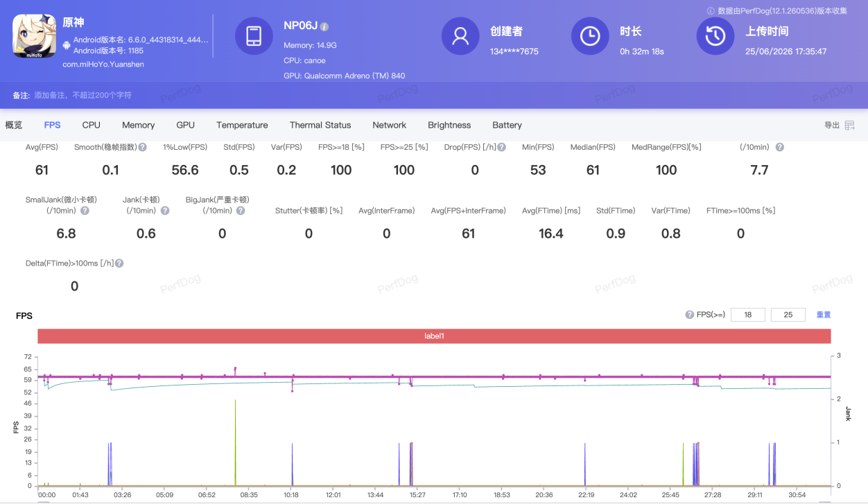Click the creator user avatar icon

pos(460,36)
